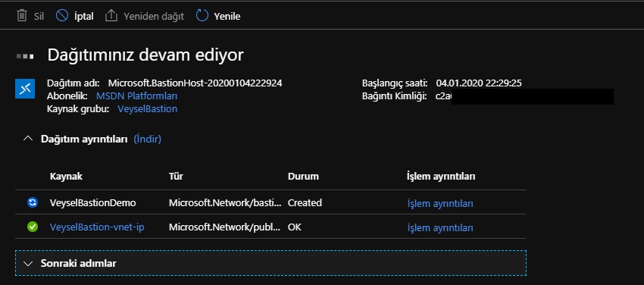Open İşlem ayrıntıları for VeyselBastion-vnet-ip row

440,227
